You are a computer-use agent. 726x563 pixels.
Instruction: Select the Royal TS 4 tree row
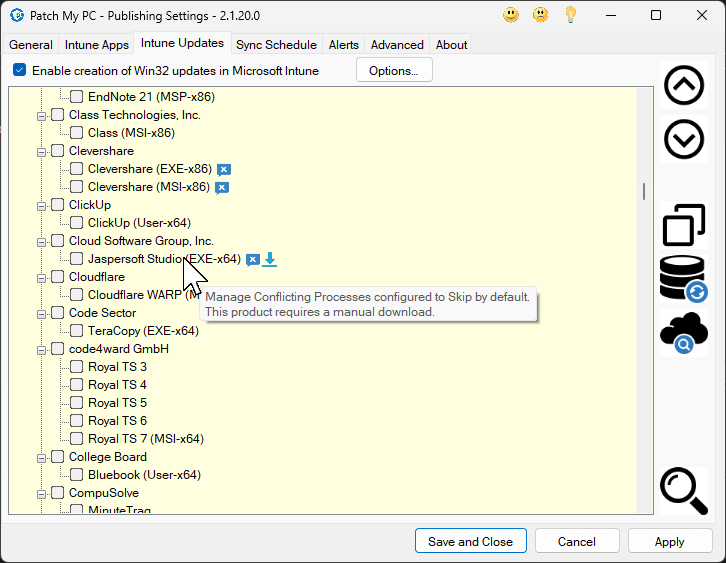pyautogui.click(x=117, y=385)
